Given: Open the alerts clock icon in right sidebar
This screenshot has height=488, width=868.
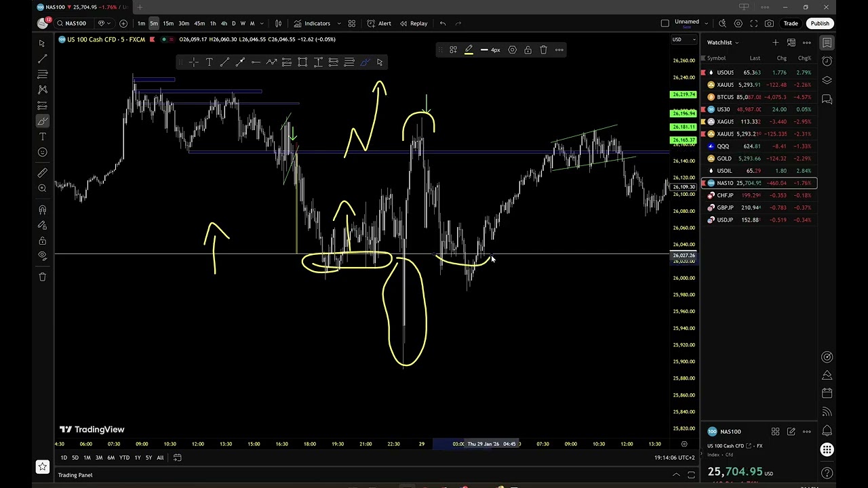Looking at the screenshot, I should 827,61.
